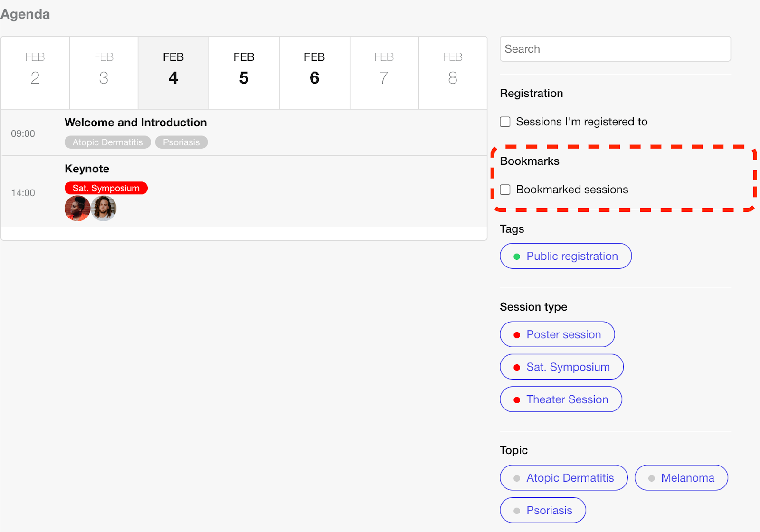
Task: Click the Agenda page heading
Action: 25,14
